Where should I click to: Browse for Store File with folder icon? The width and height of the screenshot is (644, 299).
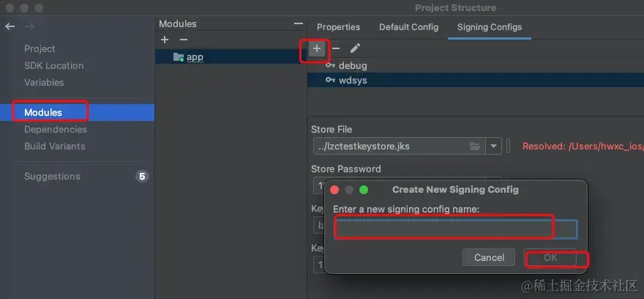tap(475, 146)
